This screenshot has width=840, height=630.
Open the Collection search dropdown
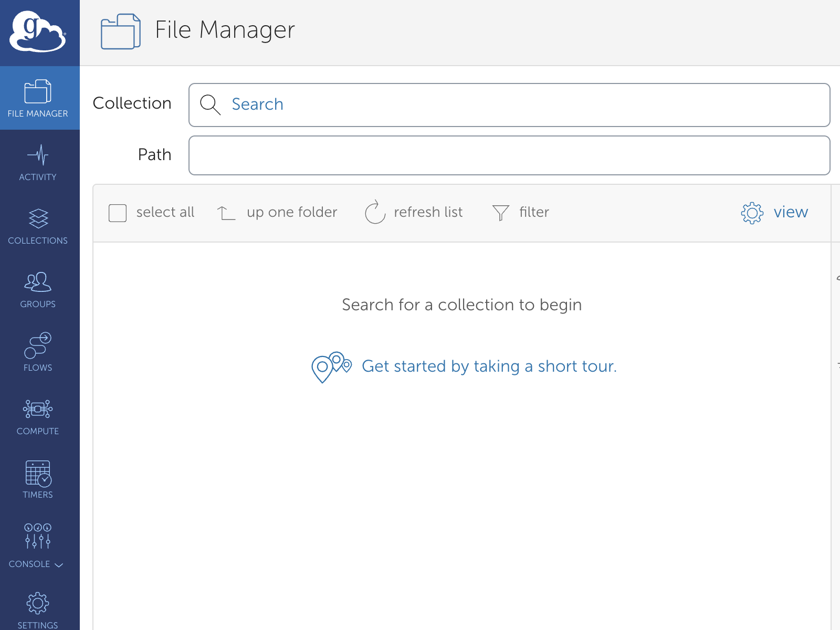pyautogui.click(x=509, y=105)
